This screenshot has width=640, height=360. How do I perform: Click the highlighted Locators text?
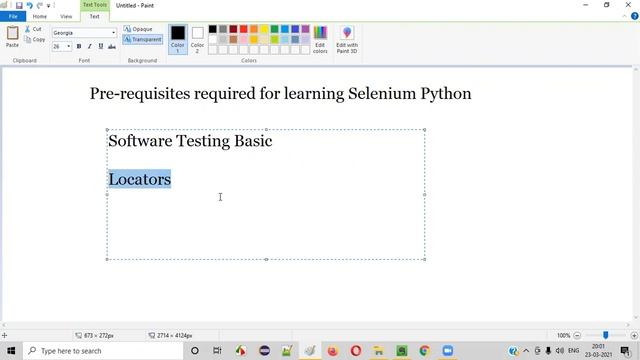coord(140,179)
